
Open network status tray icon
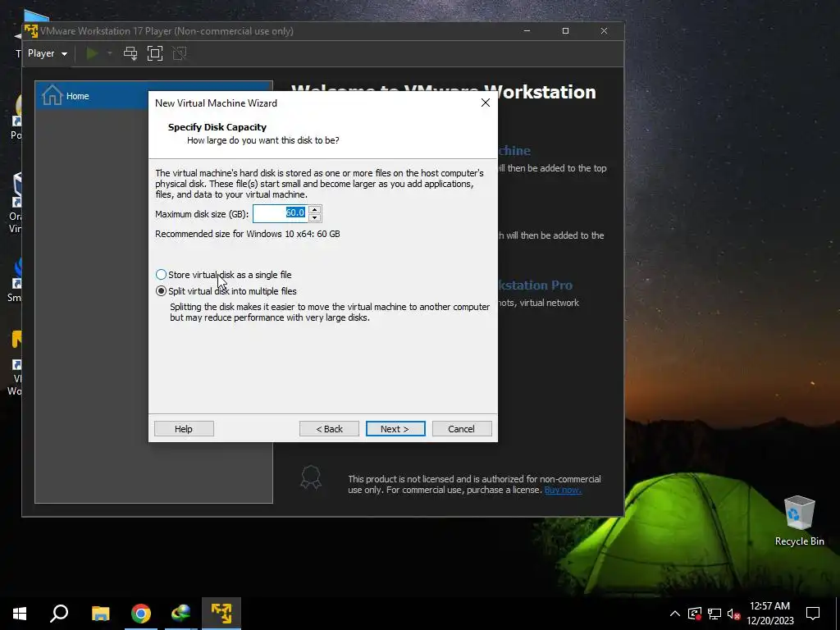click(714, 614)
